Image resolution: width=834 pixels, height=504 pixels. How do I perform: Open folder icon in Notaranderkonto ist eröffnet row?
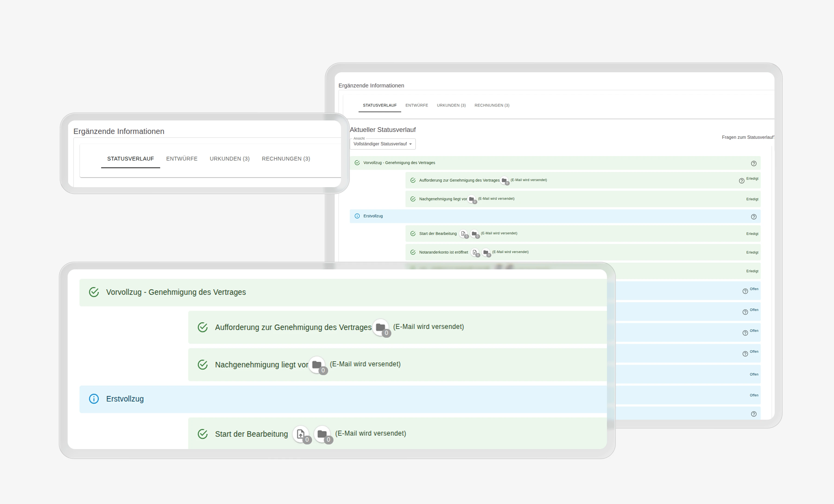(x=486, y=252)
